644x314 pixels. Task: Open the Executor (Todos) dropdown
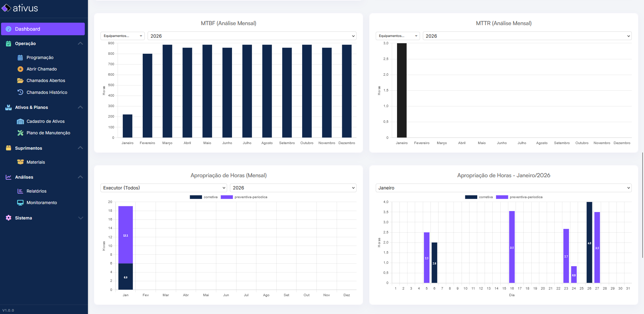point(164,188)
